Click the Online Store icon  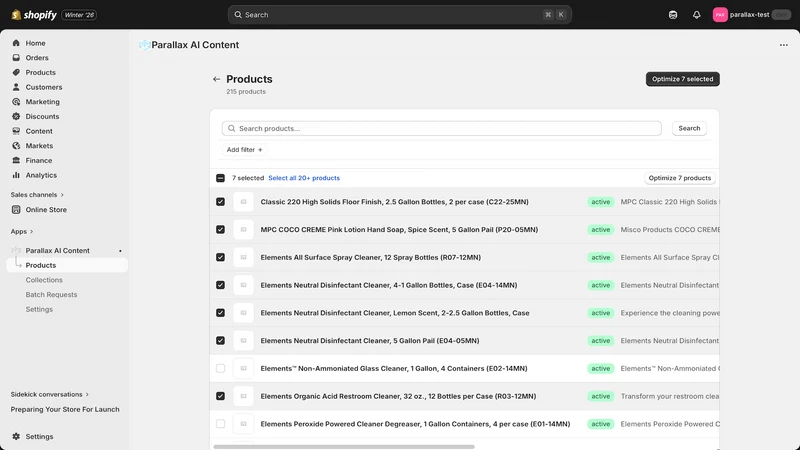click(16, 210)
